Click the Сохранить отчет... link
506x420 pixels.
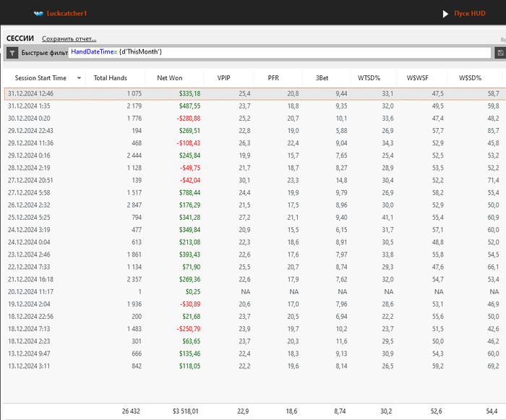click(x=69, y=39)
